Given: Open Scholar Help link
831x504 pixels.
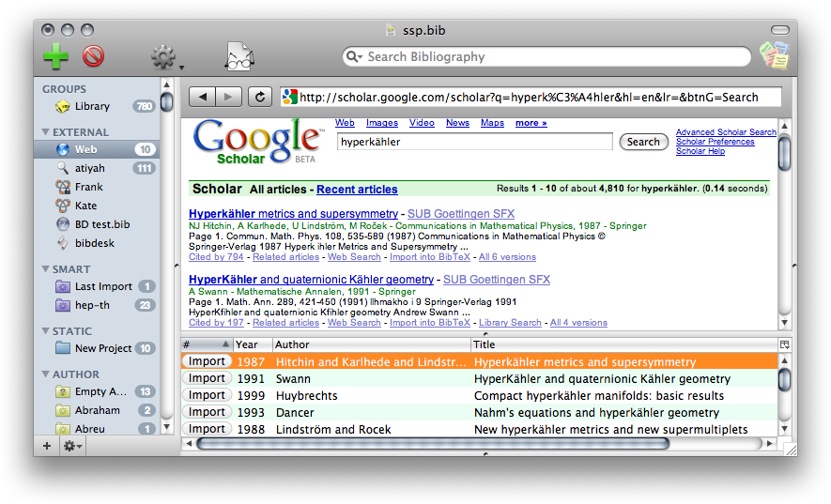Looking at the screenshot, I should pyautogui.click(x=700, y=151).
